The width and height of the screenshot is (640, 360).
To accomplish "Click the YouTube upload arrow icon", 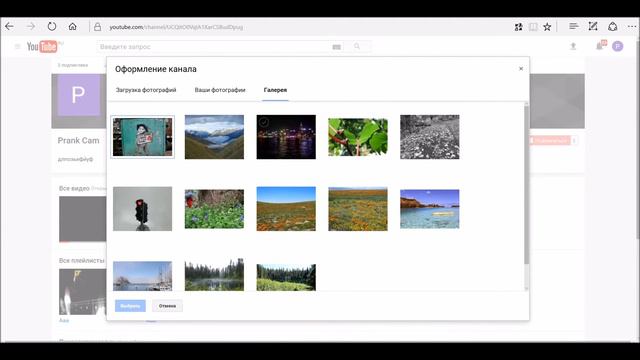I will tap(573, 47).
